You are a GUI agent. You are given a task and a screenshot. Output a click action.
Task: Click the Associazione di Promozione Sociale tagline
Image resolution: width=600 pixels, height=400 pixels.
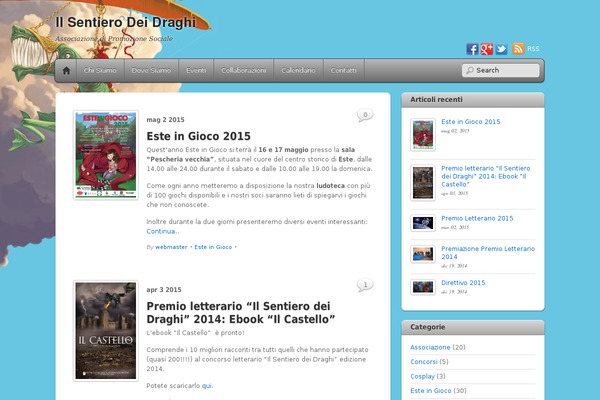coord(114,39)
